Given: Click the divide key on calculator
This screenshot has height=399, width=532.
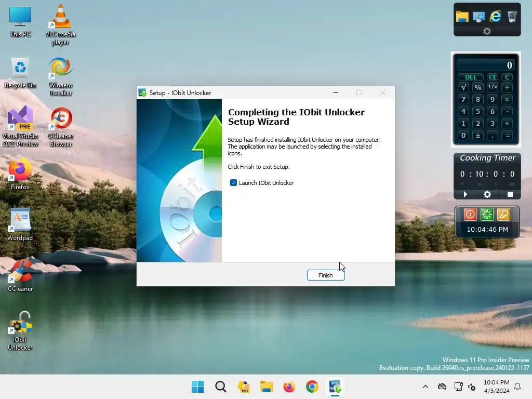Looking at the screenshot, I should (x=507, y=87).
